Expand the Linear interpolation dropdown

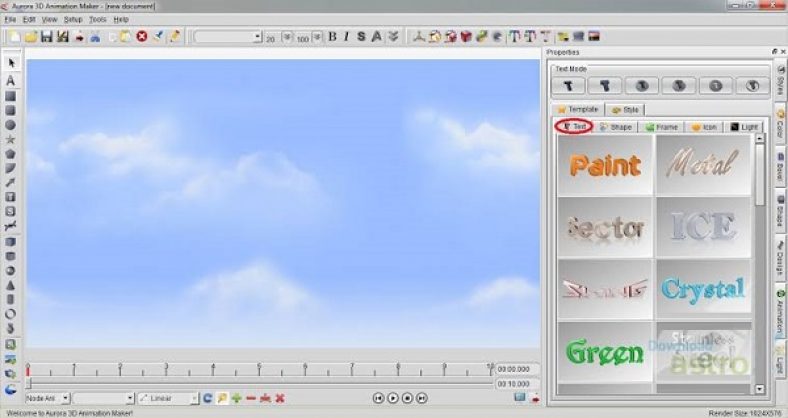click(194, 398)
